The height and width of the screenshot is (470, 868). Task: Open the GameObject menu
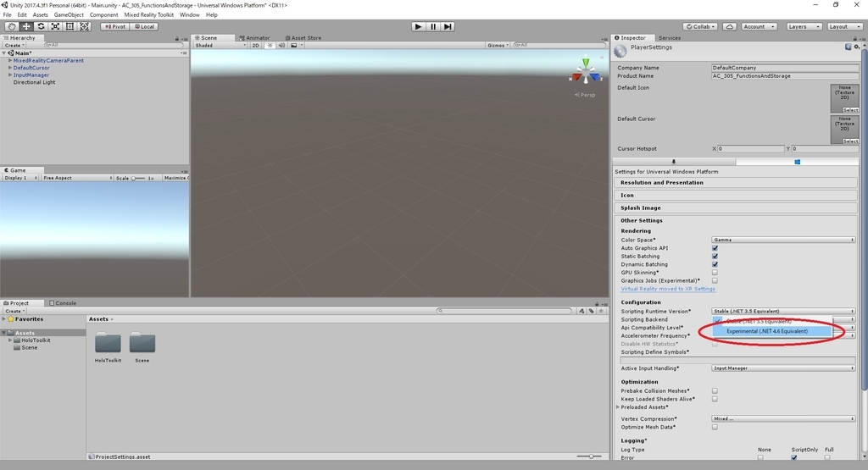coord(69,15)
